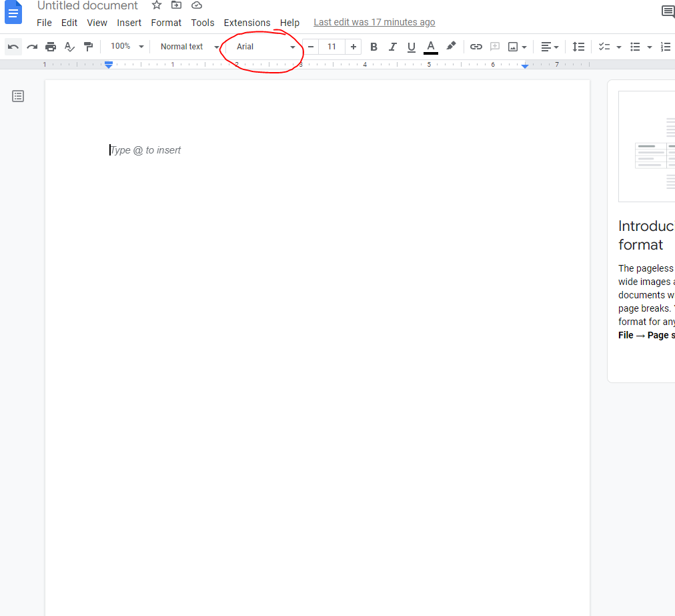Click the Google Docs home logo
675x616 pixels.
(13, 13)
